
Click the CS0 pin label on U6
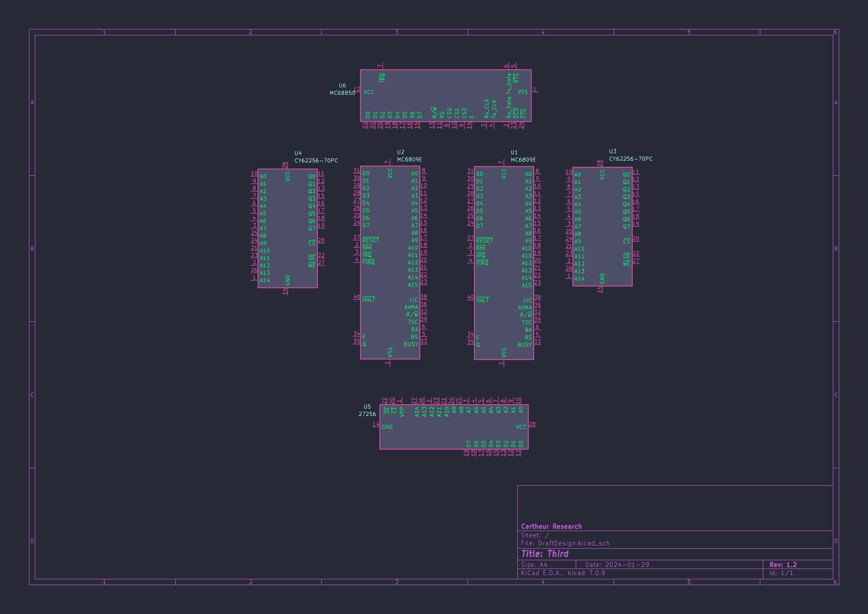(449, 113)
